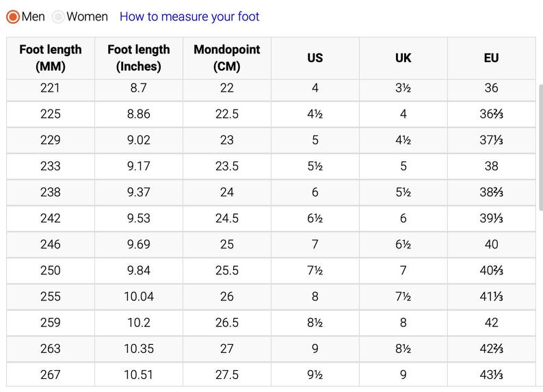Click the Foot length (Inches) column header
The width and height of the screenshot is (543, 392).
tap(139, 58)
